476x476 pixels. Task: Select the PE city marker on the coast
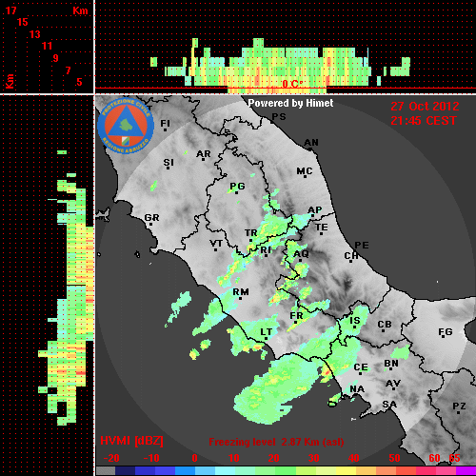pyautogui.click(x=362, y=245)
